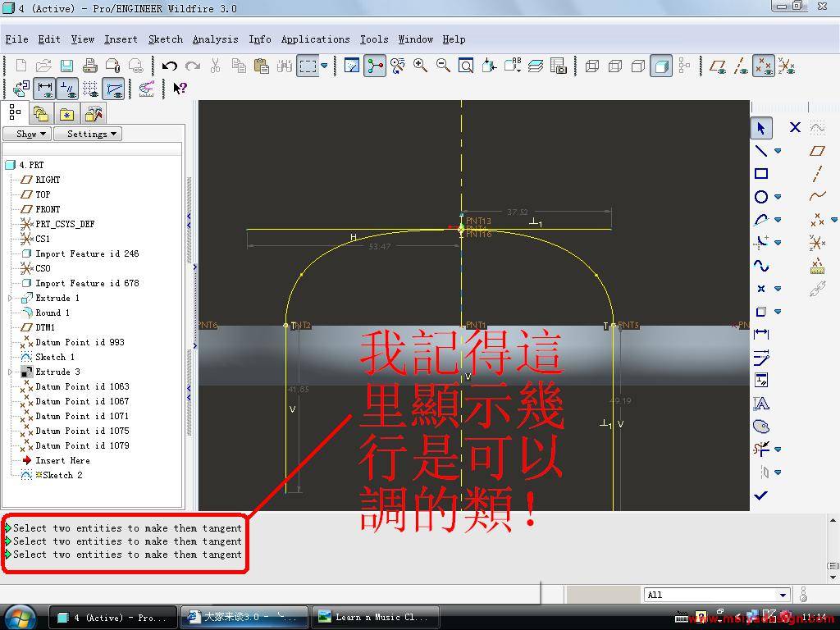Click the 53.47 horizontal dimension value
The width and height of the screenshot is (840, 630).
point(379,246)
